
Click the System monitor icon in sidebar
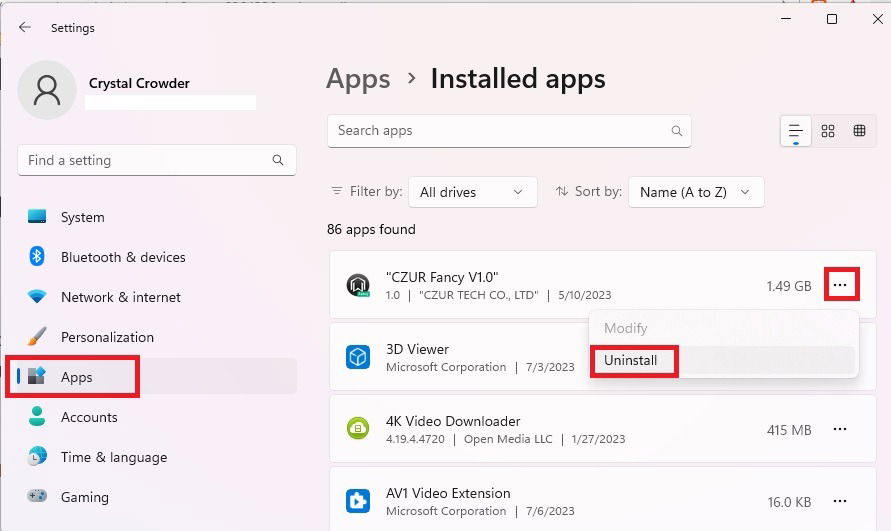(x=37, y=217)
